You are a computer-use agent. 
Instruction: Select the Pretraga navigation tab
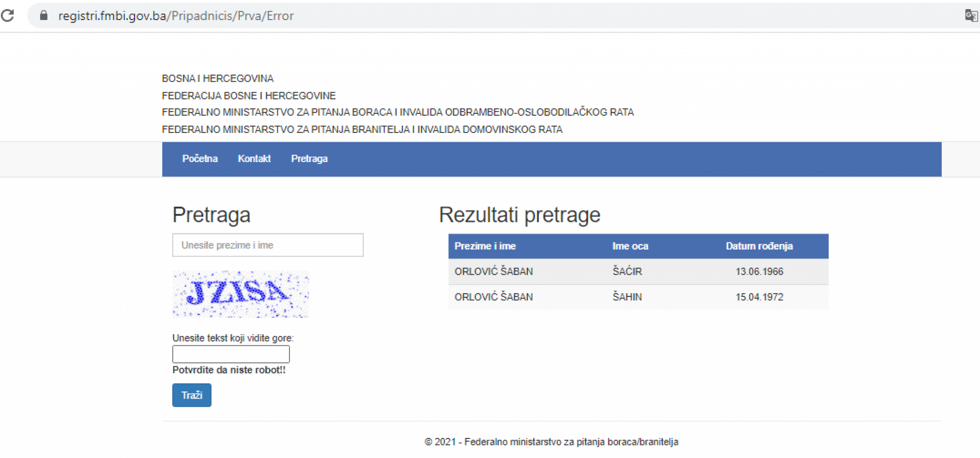309,159
